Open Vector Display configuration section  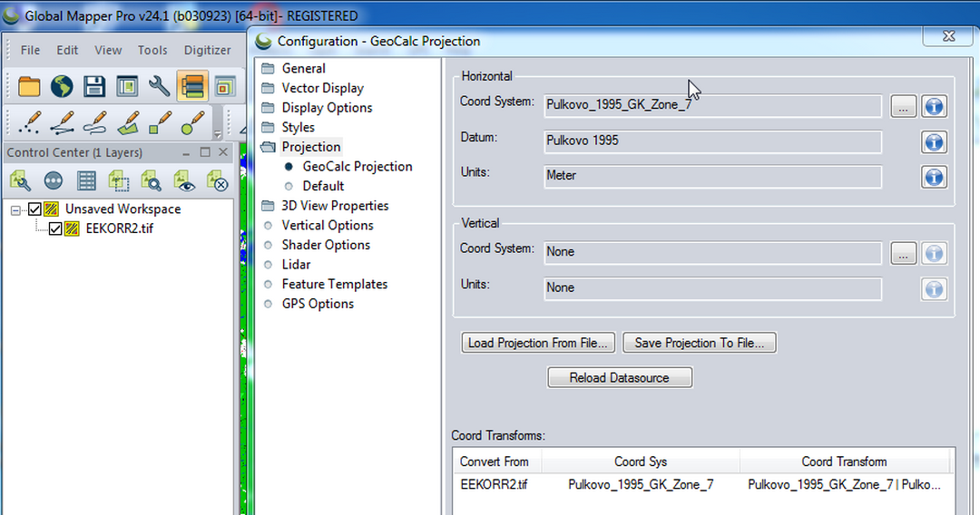pyautogui.click(x=322, y=88)
